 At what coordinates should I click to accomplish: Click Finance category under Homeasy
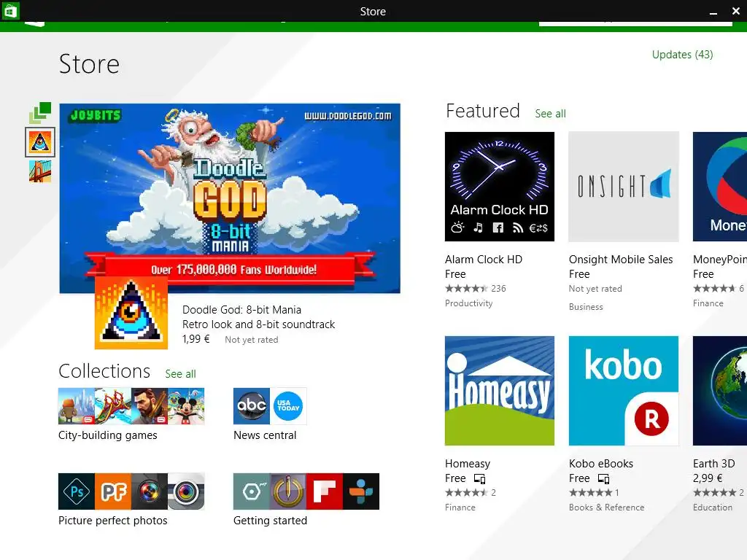click(x=460, y=507)
